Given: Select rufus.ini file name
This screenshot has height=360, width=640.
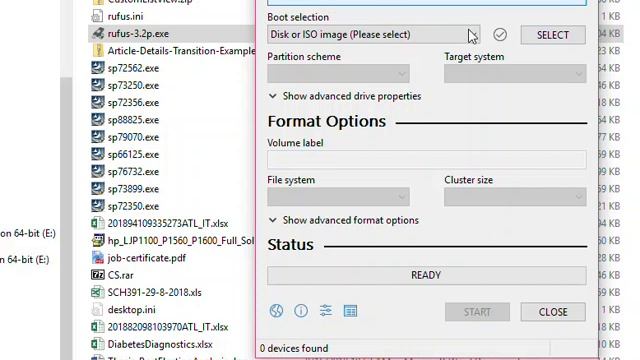Looking at the screenshot, I should [x=125, y=16].
